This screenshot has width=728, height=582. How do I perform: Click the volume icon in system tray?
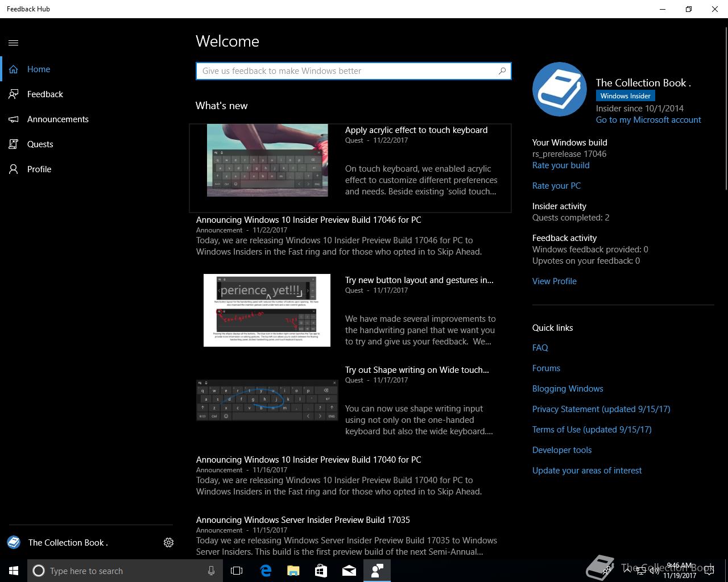[x=654, y=571]
